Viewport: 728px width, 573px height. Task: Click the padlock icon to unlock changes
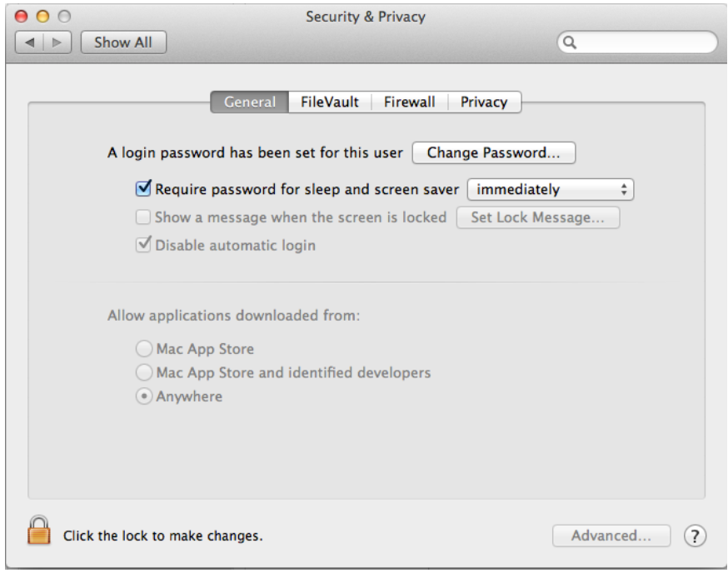pos(39,530)
